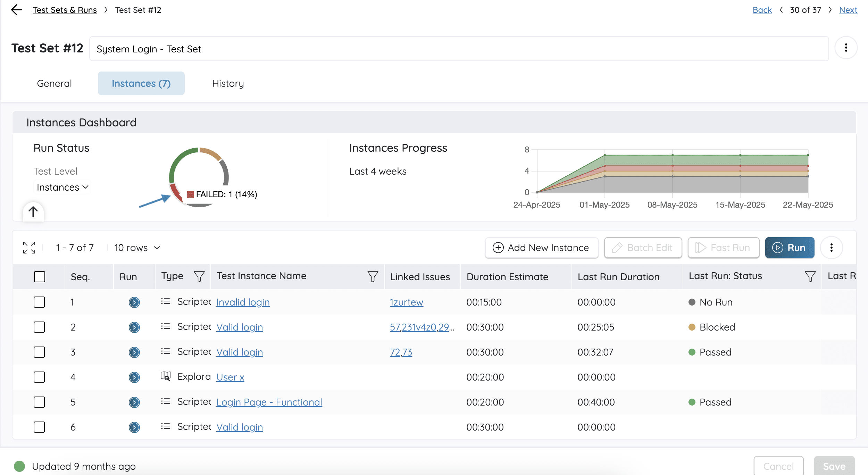This screenshot has width=868, height=475.
Task: Click the back arrow icon at top left
Action: (x=16, y=10)
